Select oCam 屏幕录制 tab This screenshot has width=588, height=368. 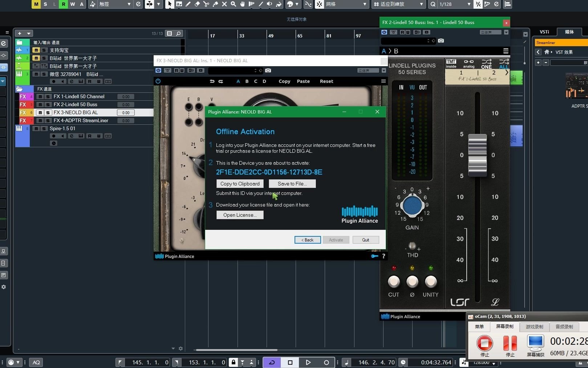(504, 327)
